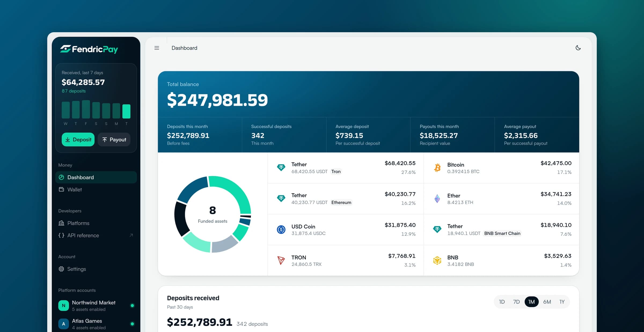Select the 1Y time range
This screenshot has height=332, width=644.
coord(562,302)
